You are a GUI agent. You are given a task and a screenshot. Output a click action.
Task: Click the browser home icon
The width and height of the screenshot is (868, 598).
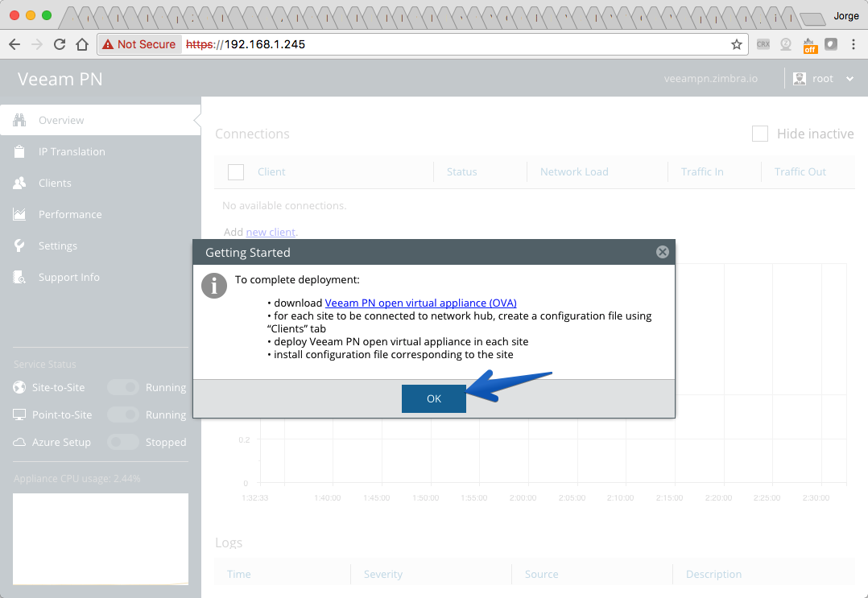(82, 44)
